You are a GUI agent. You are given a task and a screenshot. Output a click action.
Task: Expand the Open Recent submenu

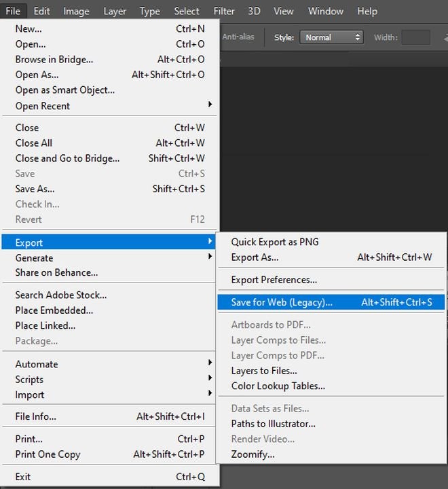tap(110, 106)
